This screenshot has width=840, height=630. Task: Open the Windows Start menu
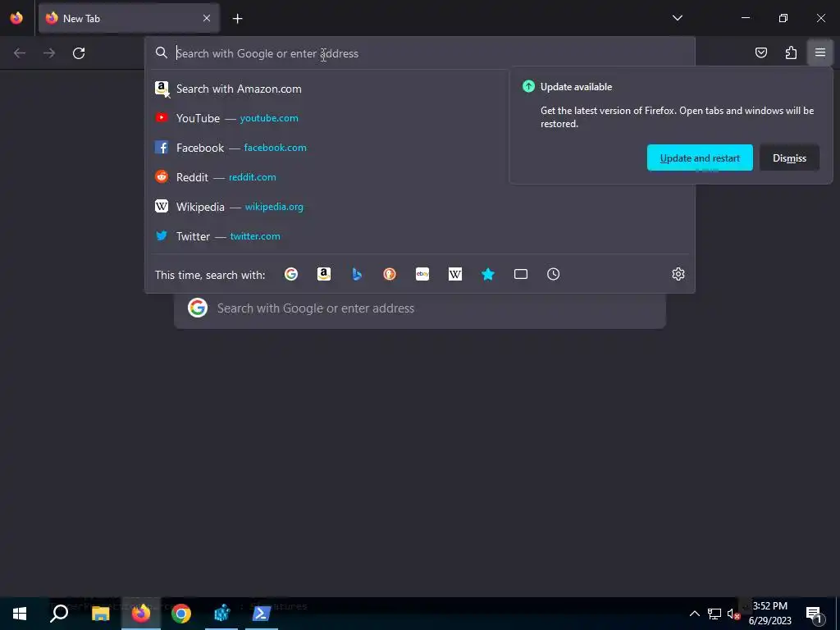pos(20,614)
